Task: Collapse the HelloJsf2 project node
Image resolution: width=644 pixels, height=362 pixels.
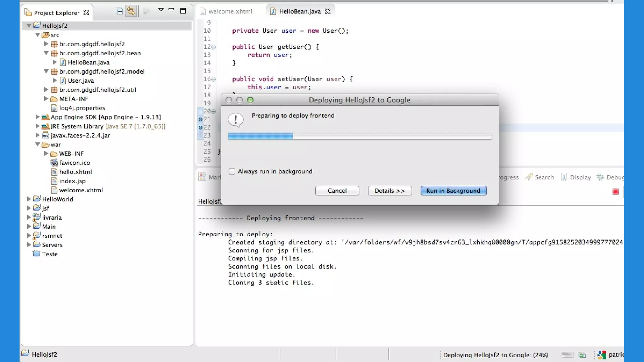Action: pyautogui.click(x=29, y=25)
